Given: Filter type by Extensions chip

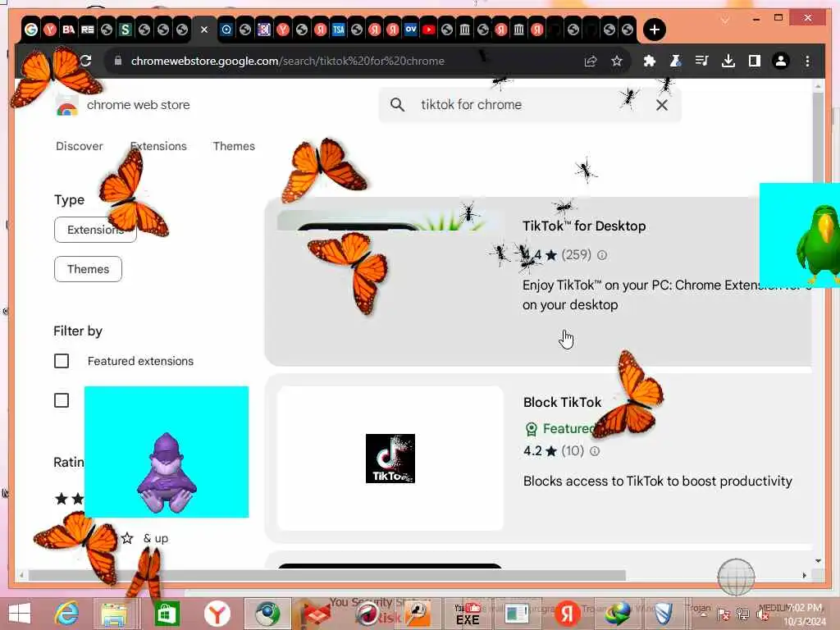Looking at the screenshot, I should (95, 230).
